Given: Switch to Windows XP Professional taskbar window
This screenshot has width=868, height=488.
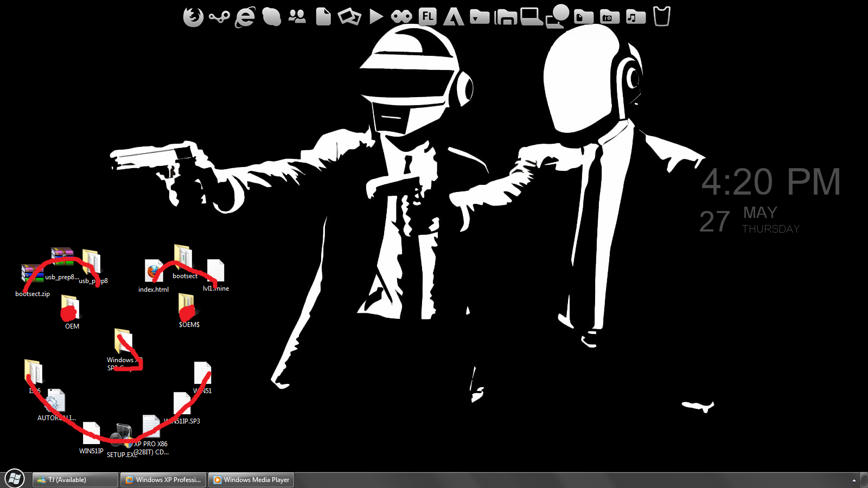Looking at the screenshot, I should 163,480.
